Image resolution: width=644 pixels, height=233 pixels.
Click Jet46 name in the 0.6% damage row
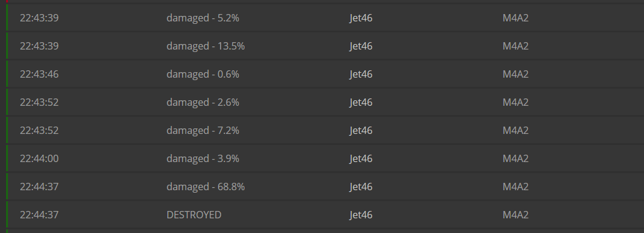pyautogui.click(x=361, y=75)
